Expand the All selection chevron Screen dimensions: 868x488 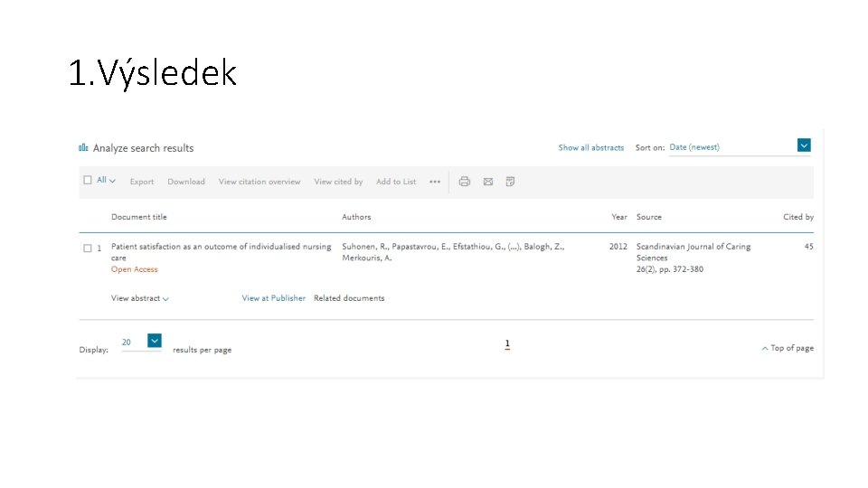click(112, 181)
